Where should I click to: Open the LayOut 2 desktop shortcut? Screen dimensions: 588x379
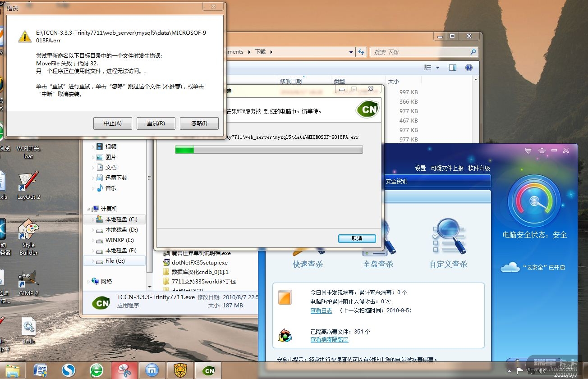tap(28, 186)
